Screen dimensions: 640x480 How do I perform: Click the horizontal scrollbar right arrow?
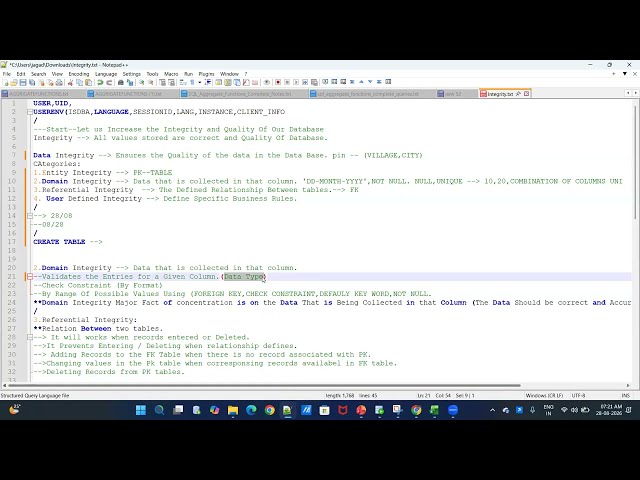(628, 385)
